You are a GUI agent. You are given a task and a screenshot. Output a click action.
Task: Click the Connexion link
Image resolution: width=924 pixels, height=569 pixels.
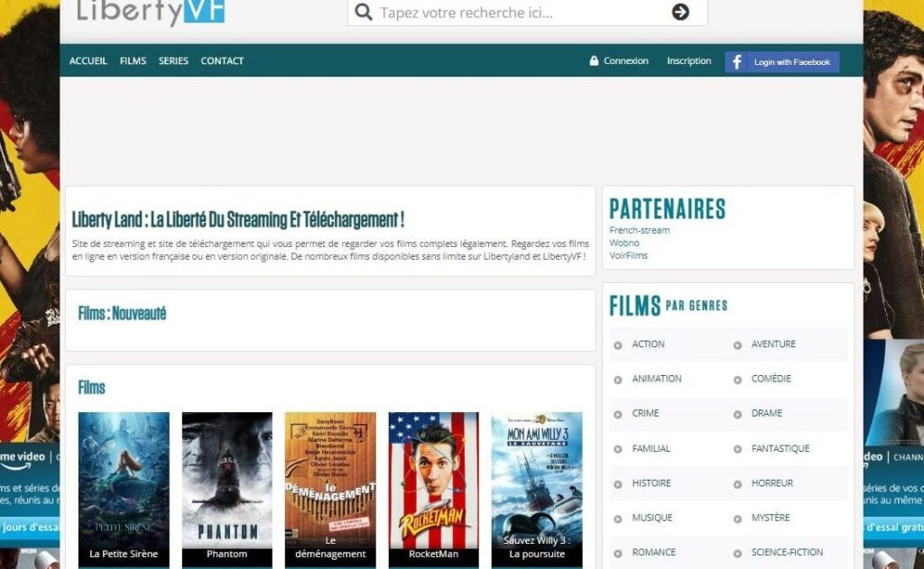tap(626, 60)
